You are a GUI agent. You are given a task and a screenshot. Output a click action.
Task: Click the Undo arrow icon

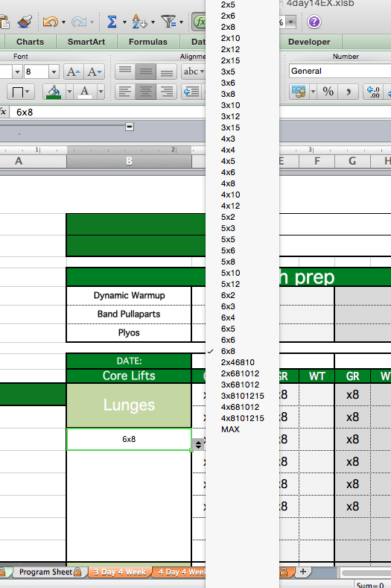pyautogui.click(x=50, y=22)
